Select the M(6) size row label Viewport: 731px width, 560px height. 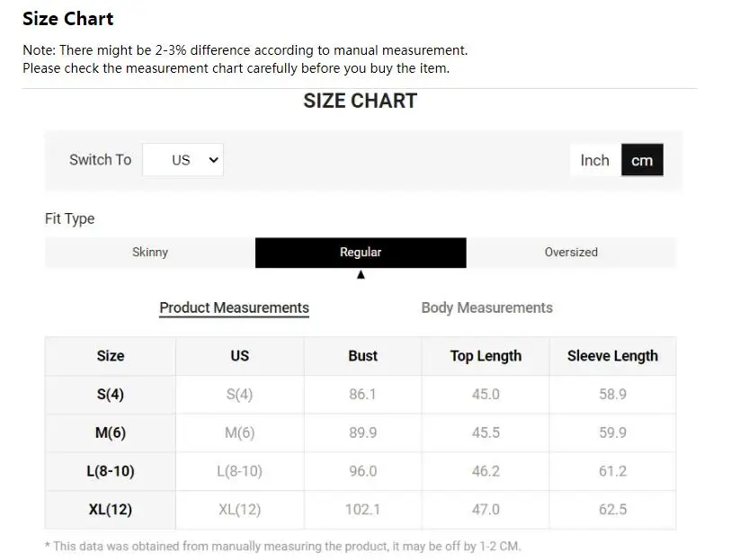(111, 433)
